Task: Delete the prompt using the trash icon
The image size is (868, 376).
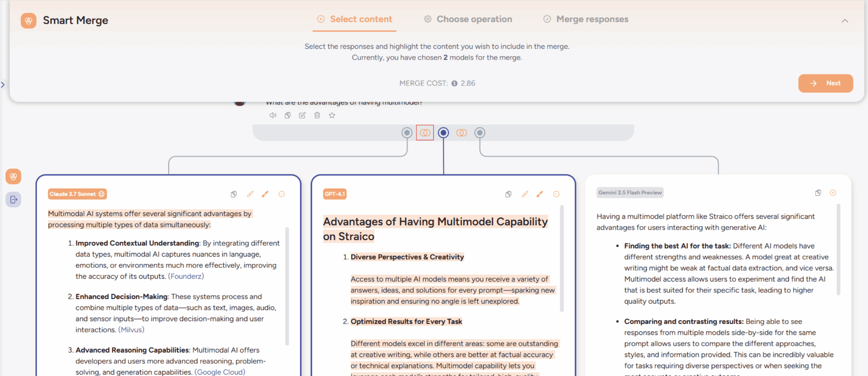Action: point(317,115)
